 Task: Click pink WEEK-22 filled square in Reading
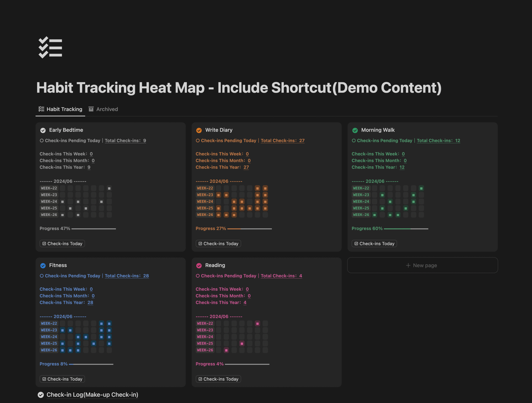257,324
